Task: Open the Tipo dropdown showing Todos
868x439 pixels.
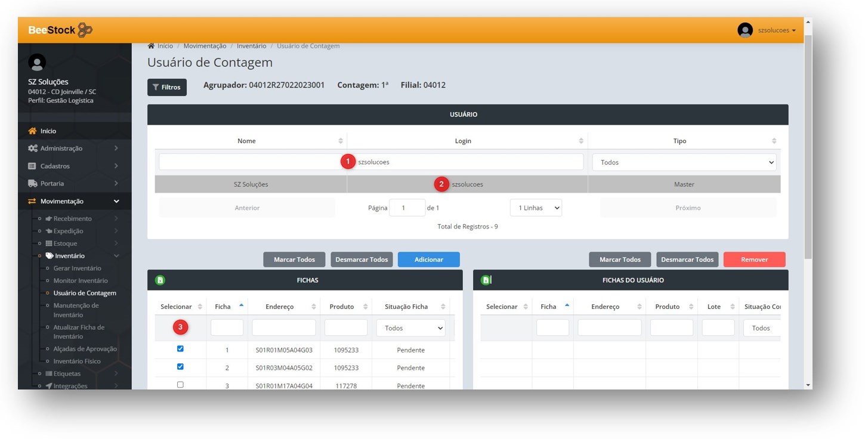Action: [684, 162]
